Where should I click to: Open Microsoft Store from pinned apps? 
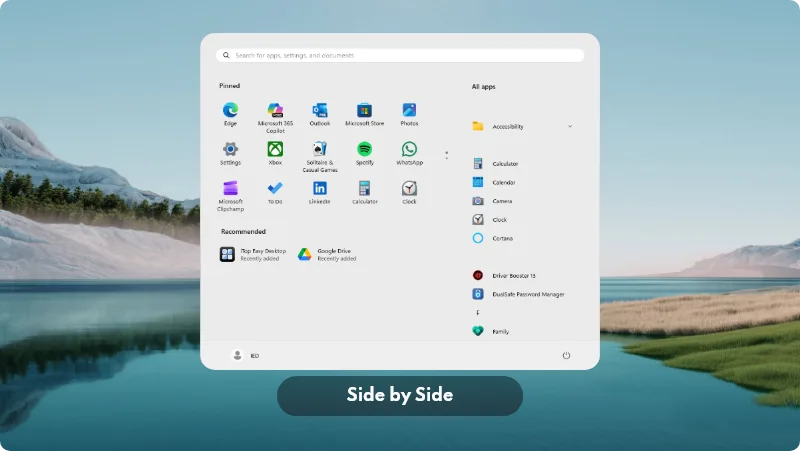364,111
